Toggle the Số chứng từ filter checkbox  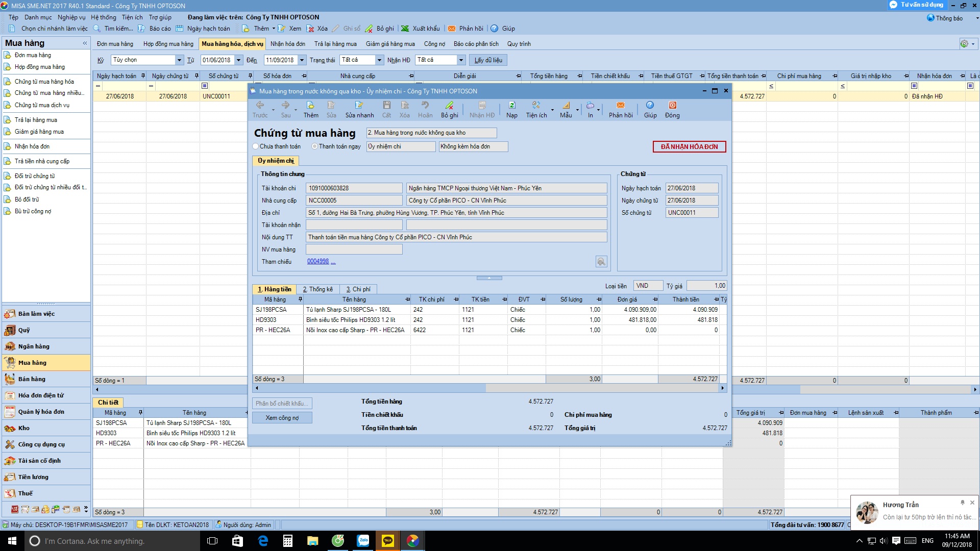[x=205, y=86]
